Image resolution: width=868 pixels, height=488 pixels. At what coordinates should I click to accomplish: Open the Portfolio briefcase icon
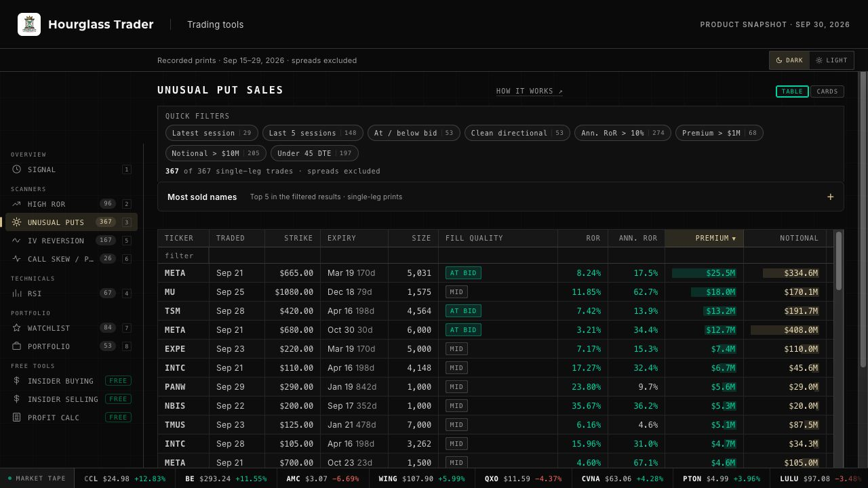pos(16,346)
